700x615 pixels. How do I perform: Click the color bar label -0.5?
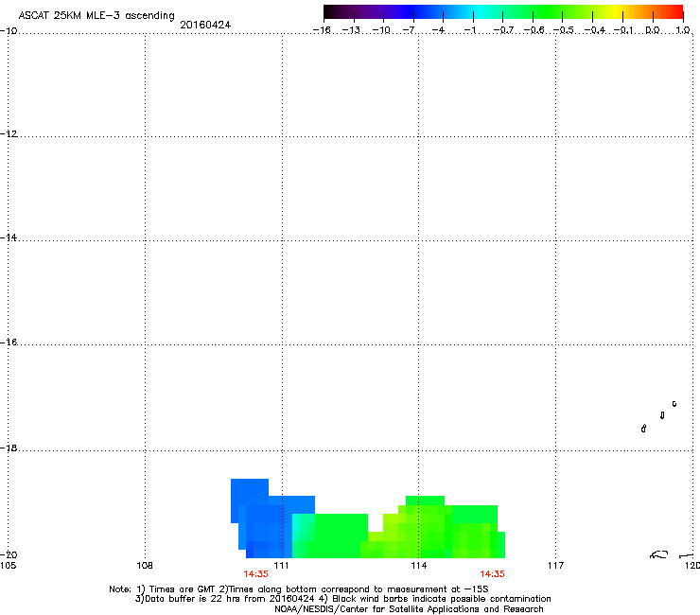[564, 30]
